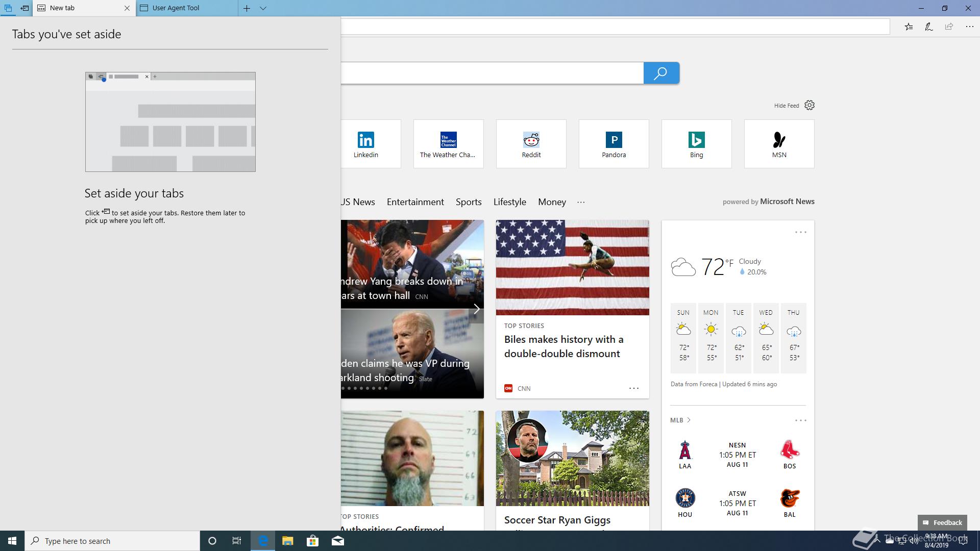Close the New tab tab

tap(127, 8)
